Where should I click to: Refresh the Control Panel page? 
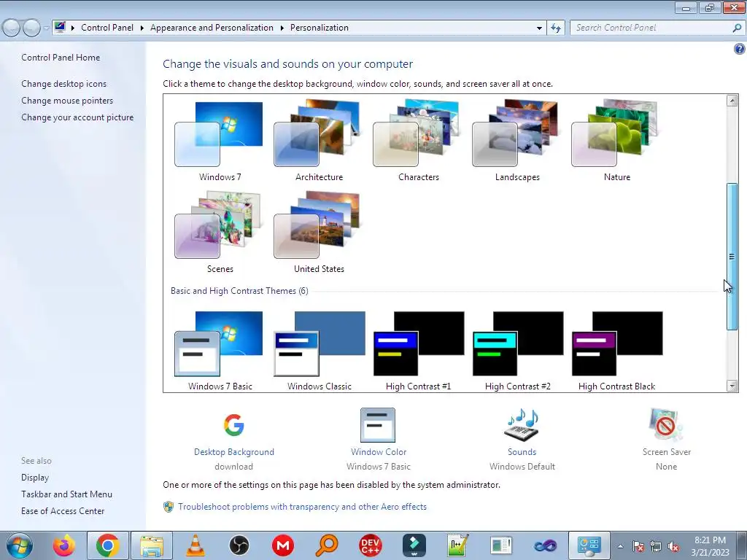(556, 28)
